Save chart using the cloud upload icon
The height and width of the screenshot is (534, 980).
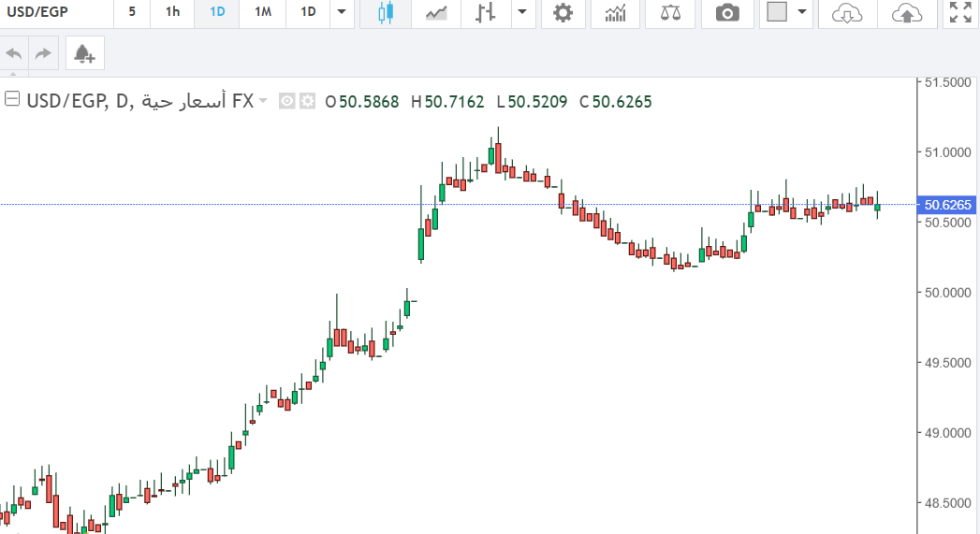point(906,13)
